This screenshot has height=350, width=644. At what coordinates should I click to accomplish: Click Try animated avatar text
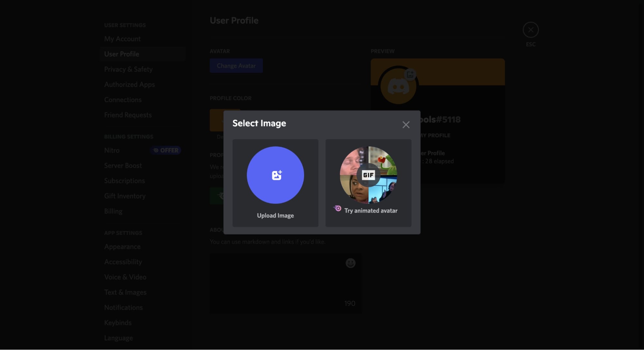click(x=371, y=211)
